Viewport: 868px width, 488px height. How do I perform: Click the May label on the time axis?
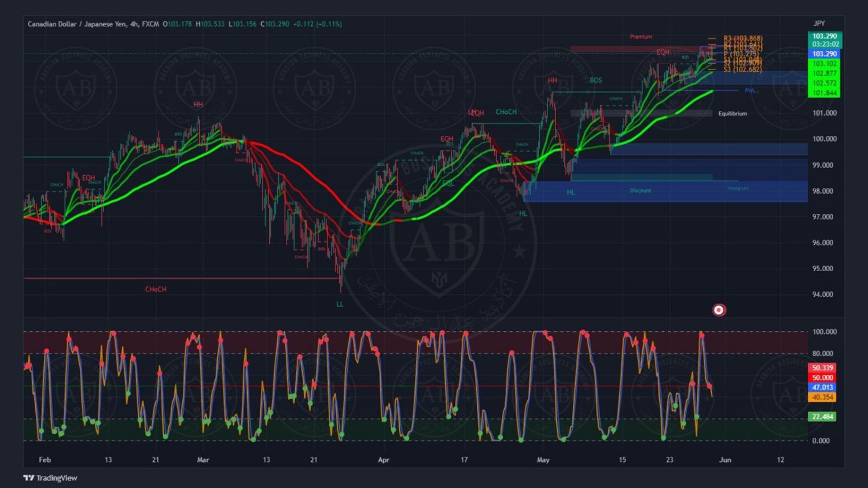point(543,460)
